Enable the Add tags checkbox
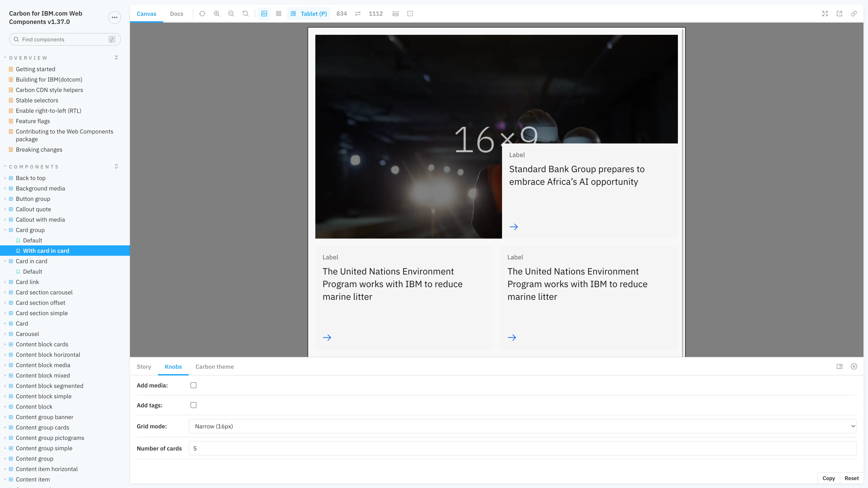This screenshot has width=868, height=488. (193, 405)
